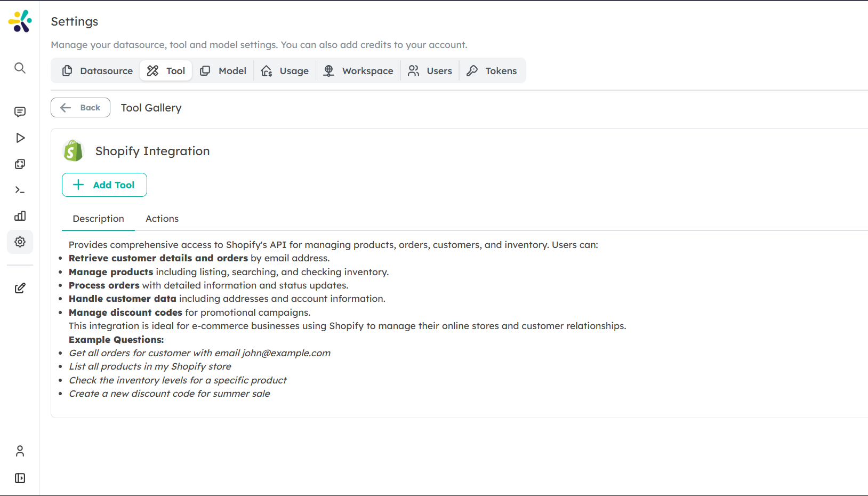Open the terminal prompt sidebar icon

(20, 190)
